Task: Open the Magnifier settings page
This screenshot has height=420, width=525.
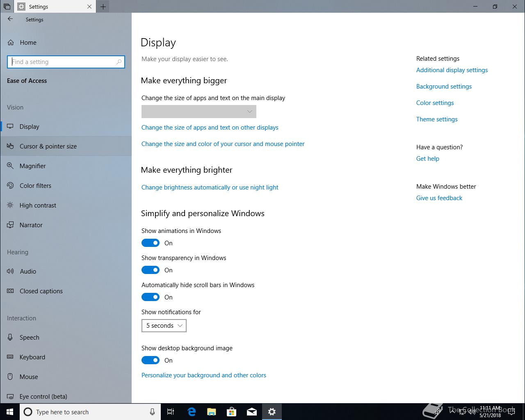Action: click(66, 166)
